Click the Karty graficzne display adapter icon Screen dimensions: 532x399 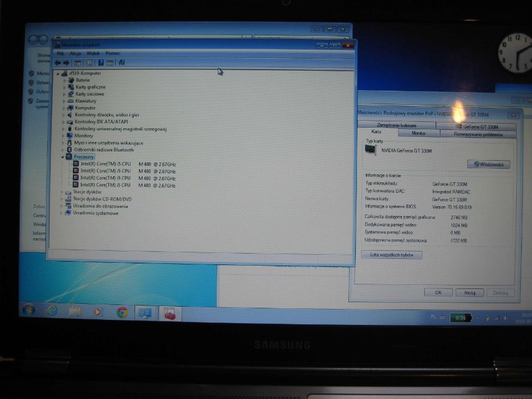tap(71, 87)
